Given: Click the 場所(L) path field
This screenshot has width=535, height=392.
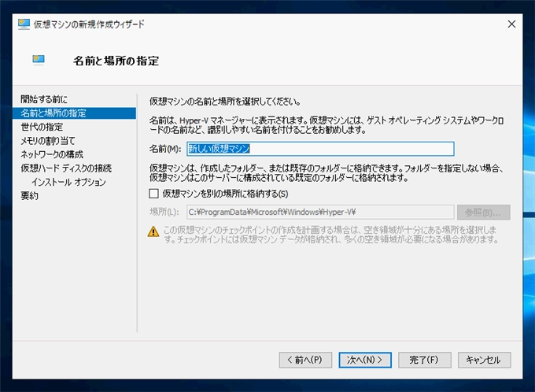Looking at the screenshot, I should [x=320, y=212].
